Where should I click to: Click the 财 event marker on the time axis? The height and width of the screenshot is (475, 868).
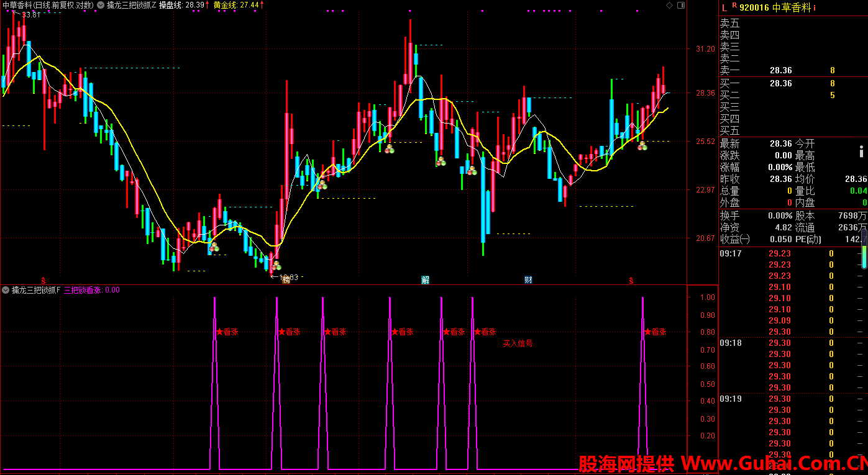coord(528,280)
